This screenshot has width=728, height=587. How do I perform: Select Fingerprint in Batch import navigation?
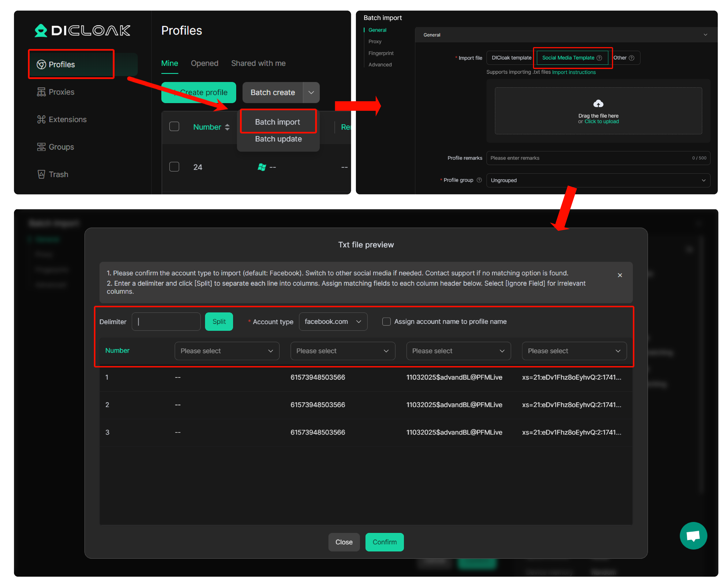tap(381, 53)
